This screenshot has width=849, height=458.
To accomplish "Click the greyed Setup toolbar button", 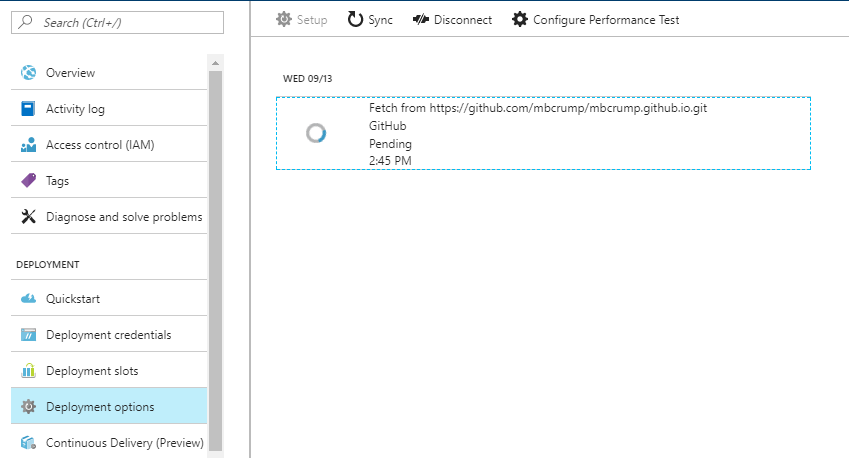I will pos(302,20).
